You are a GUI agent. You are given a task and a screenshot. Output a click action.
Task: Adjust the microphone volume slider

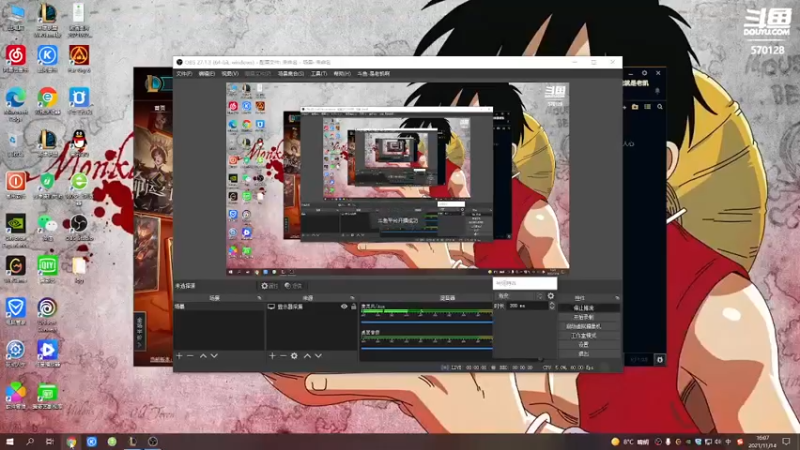[427, 322]
